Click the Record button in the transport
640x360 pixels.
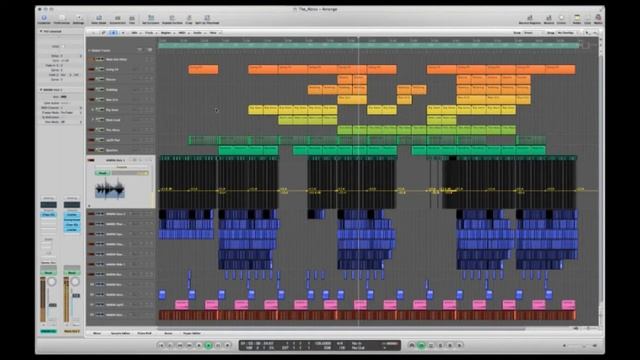point(228,346)
